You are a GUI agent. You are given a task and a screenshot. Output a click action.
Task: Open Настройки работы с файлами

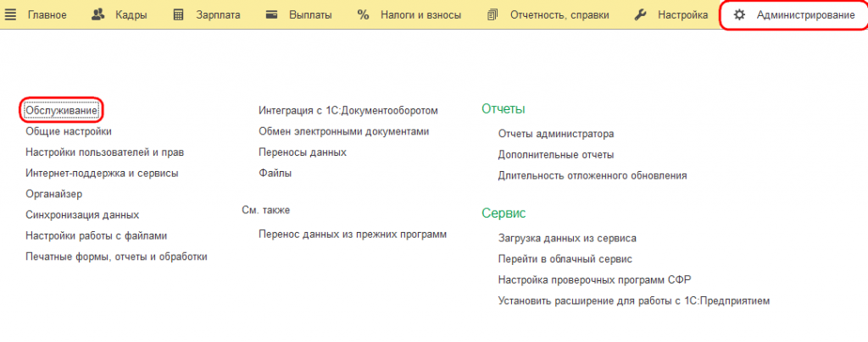pos(97,236)
